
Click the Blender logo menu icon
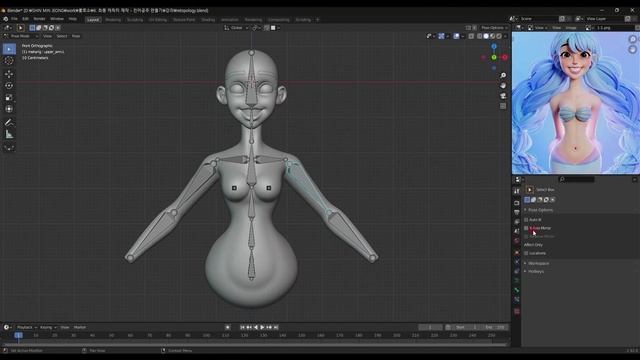6,19
